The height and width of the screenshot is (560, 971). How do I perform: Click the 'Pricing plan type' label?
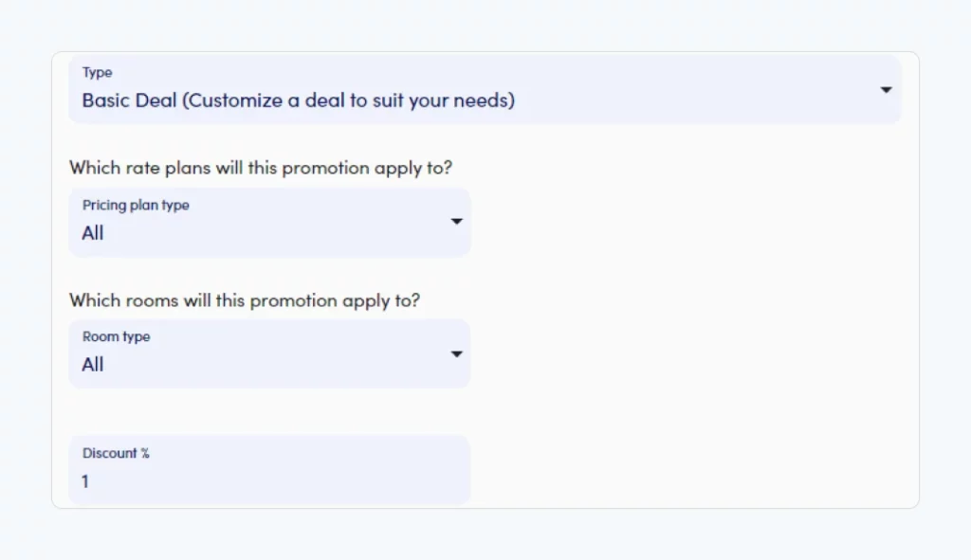tap(136, 206)
